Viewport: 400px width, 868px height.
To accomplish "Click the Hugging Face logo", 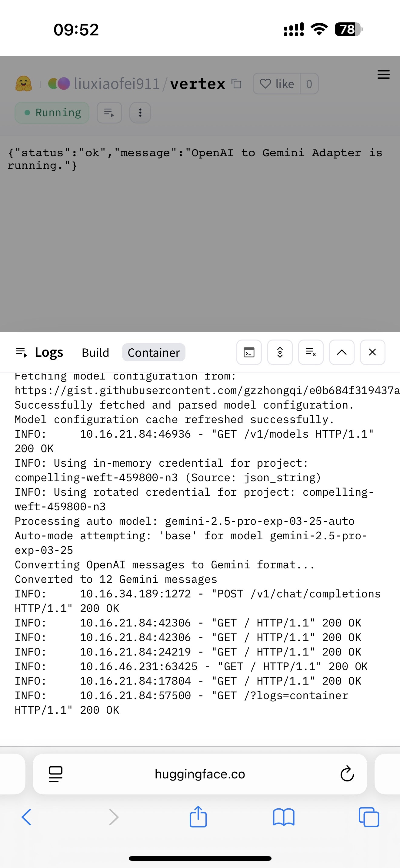I will coord(24,84).
